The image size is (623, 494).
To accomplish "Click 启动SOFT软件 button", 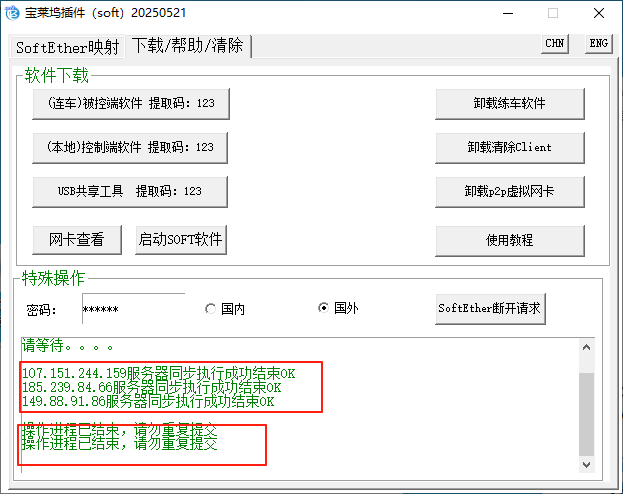I will pos(182,239).
